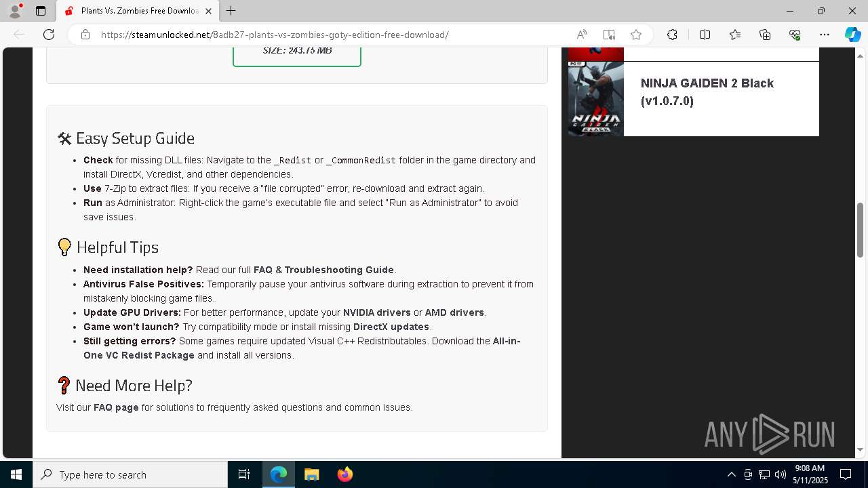
Task: Click the taskbar search box
Action: pos(130,474)
